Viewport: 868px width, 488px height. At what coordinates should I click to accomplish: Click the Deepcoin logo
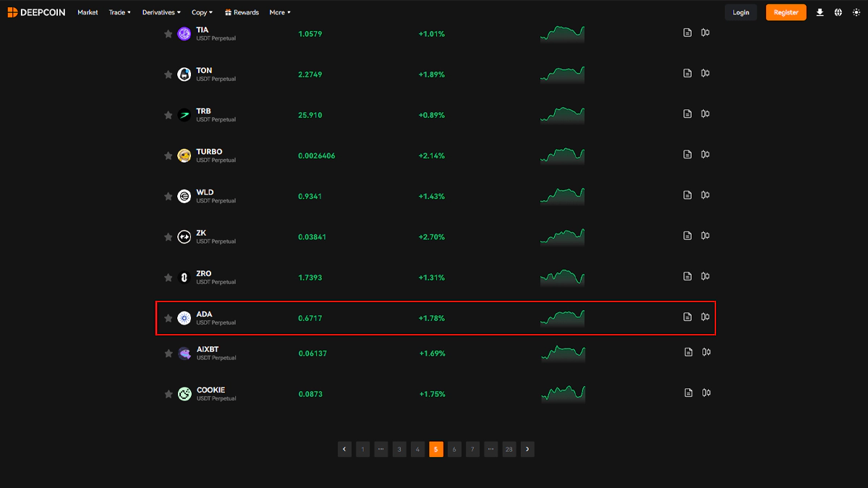(x=38, y=12)
